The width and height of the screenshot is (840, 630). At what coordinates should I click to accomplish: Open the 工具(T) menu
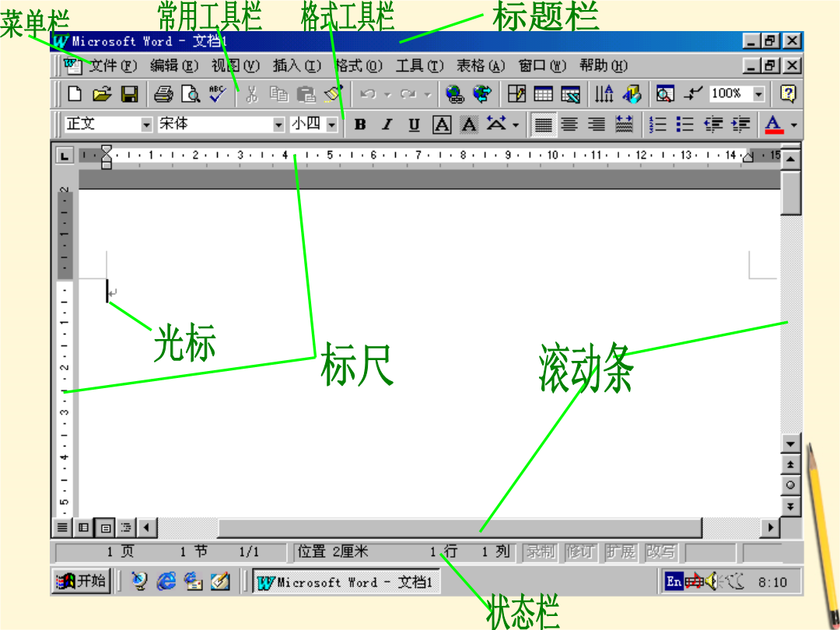pyautogui.click(x=419, y=65)
